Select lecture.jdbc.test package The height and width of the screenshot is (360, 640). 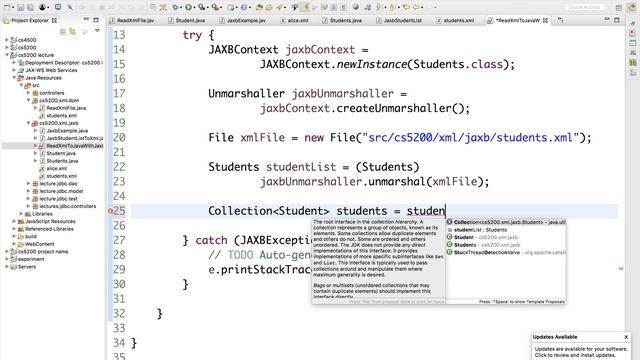click(58, 199)
